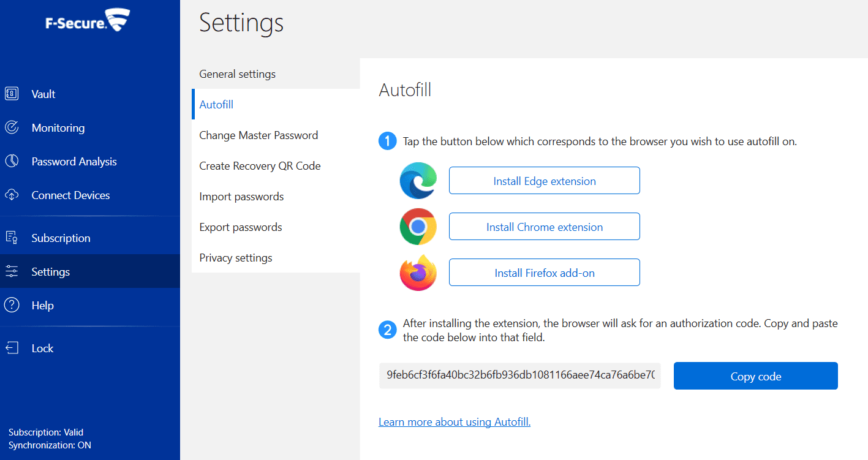
Task: Lock the password vault
Action: [x=90, y=348]
